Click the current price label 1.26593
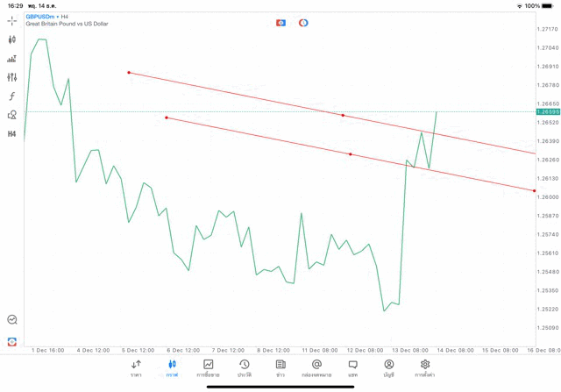Image resolution: width=561 pixels, height=392 pixels. [550, 112]
